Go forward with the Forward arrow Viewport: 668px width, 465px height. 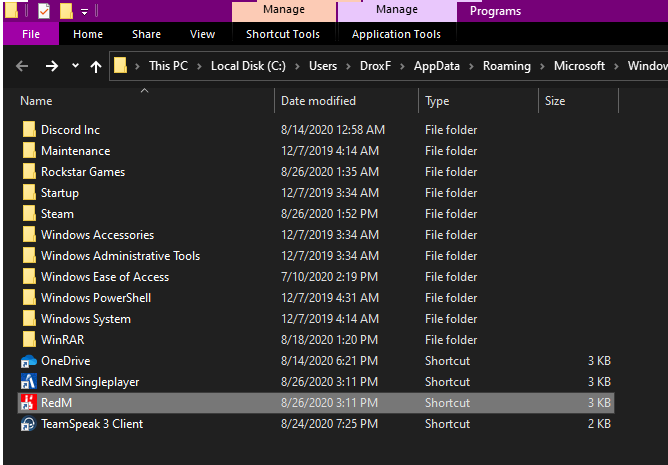pos(52,66)
